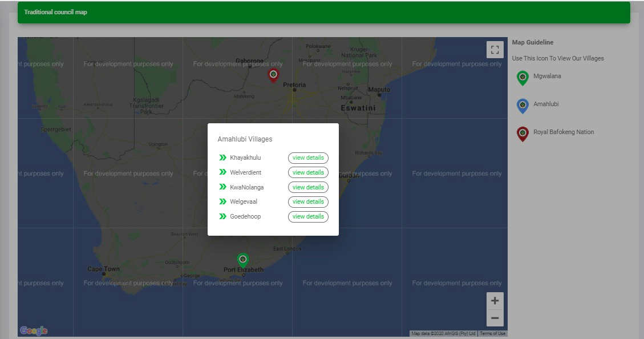The width and height of the screenshot is (644, 339).
Task: Click the green Mgwalana legend pin icon
Action: (522, 78)
